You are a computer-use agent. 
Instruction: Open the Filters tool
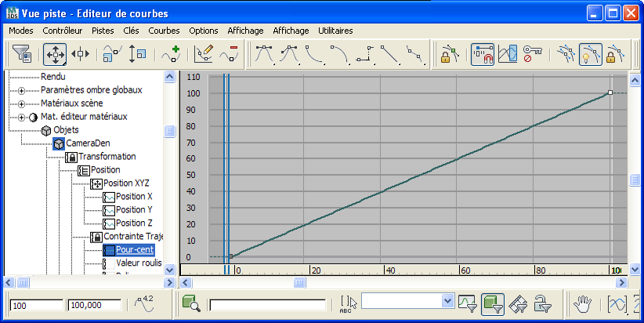click(x=22, y=54)
